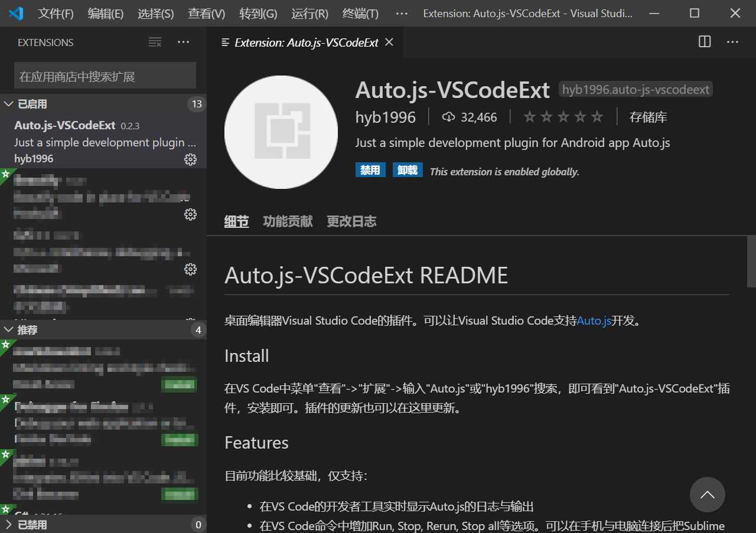756x533 pixels.
Task: Clear extensions search results icon
Action: (155, 42)
